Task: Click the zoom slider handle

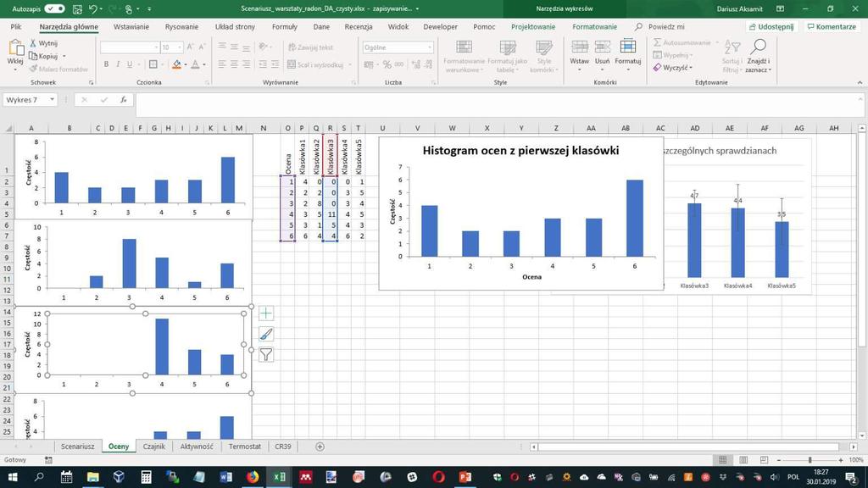Action: click(x=810, y=460)
